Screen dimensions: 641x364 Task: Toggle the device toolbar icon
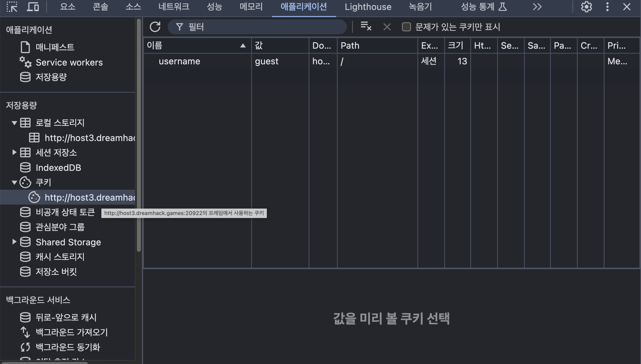coord(33,7)
